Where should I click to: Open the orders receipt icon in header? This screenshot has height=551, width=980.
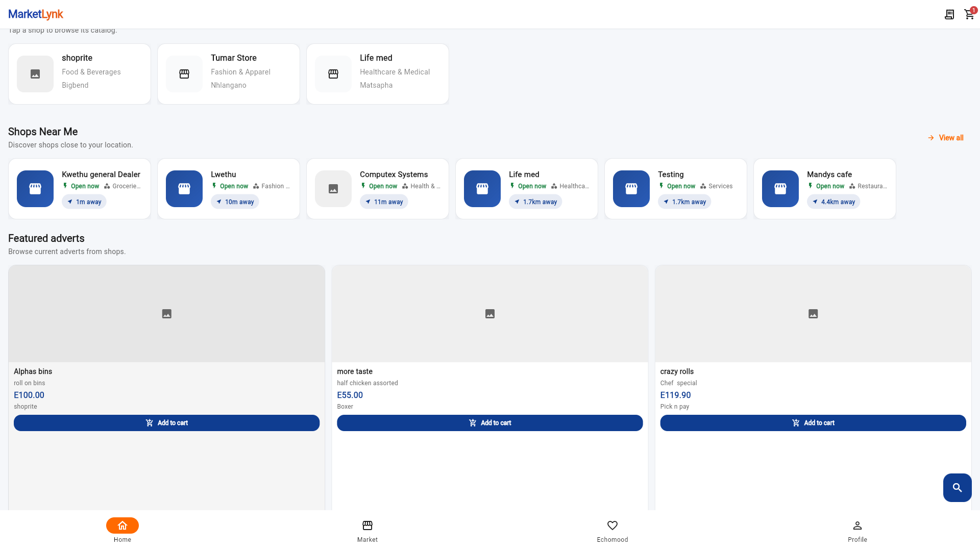[949, 14]
